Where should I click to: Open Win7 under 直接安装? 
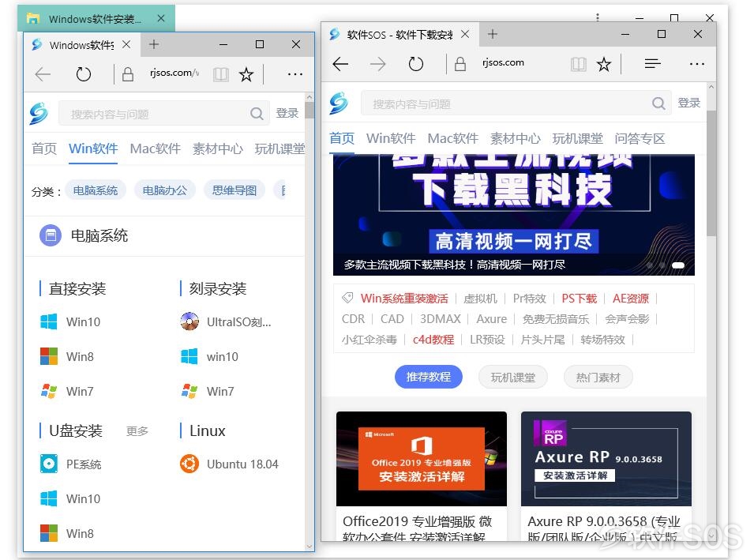click(x=67, y=391)
